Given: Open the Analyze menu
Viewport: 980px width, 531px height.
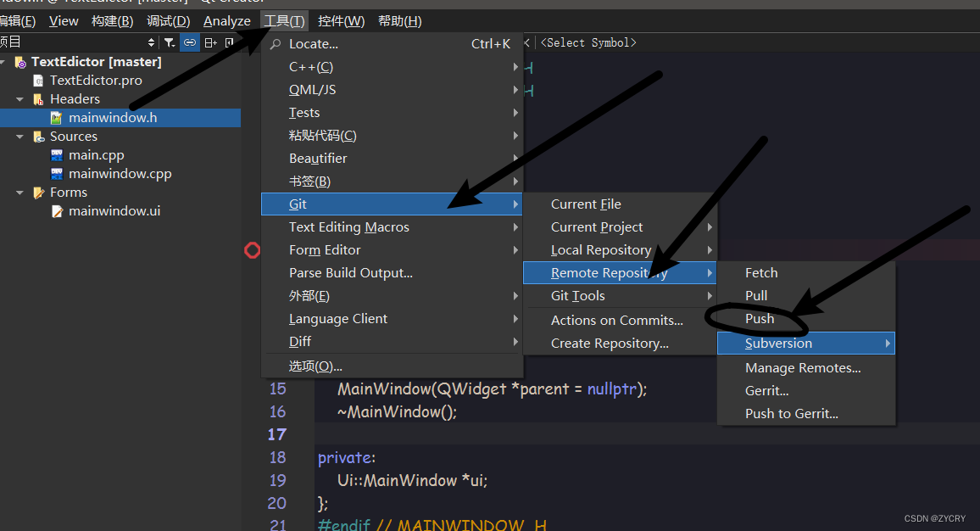Looking at the screenshot, I should click(x=227, y=21).
